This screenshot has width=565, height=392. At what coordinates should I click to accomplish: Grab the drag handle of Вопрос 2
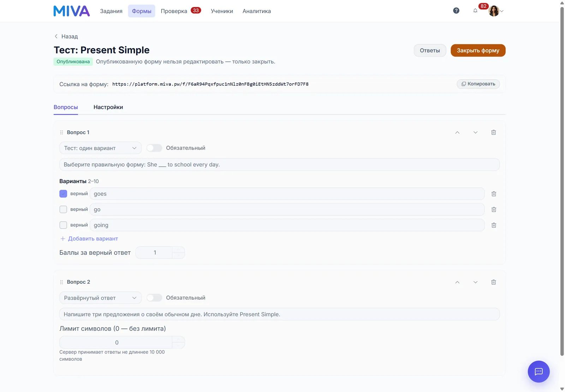[61, 282]
